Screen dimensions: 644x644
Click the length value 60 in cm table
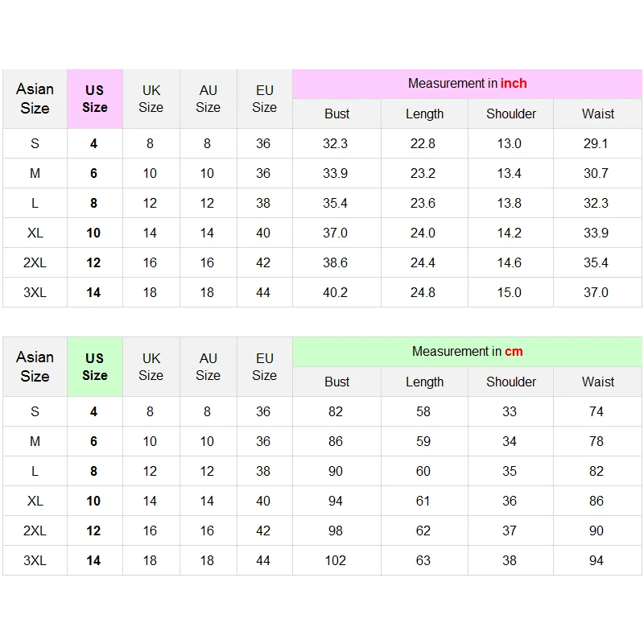[x=423, y=471]
